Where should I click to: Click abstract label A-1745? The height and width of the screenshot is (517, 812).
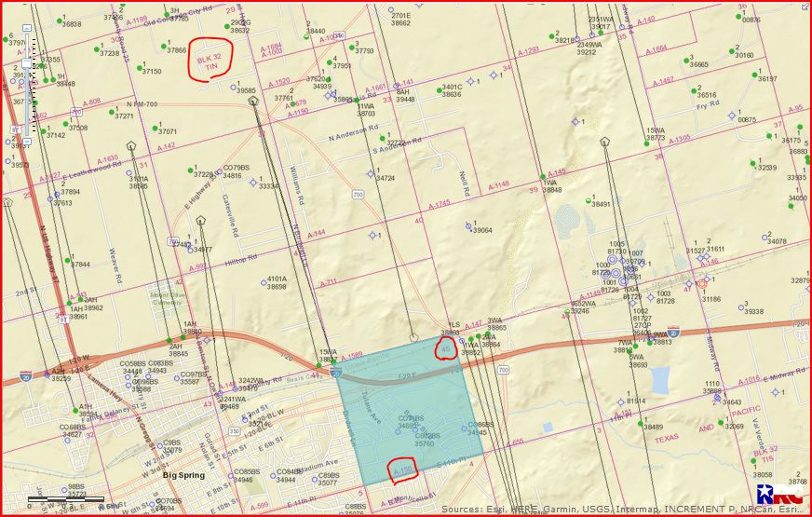click(x=440, y=204)
